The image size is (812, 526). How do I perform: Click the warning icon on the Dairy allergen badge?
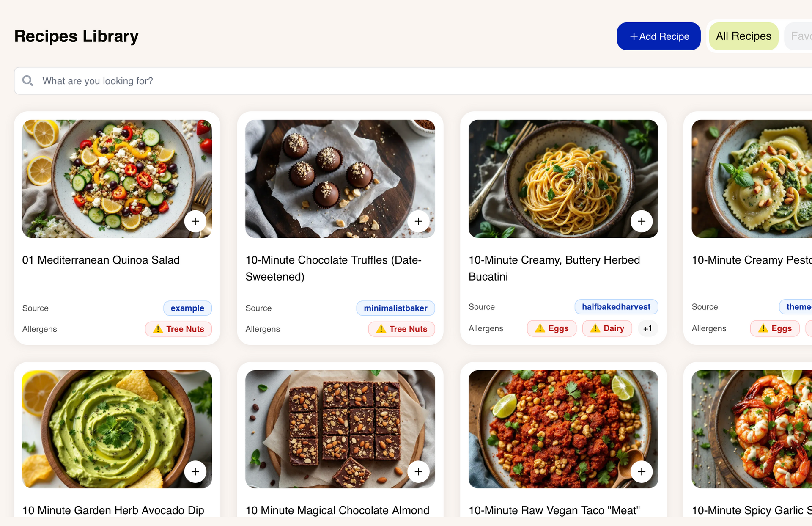pyautogui.click(x=595, y=328)
